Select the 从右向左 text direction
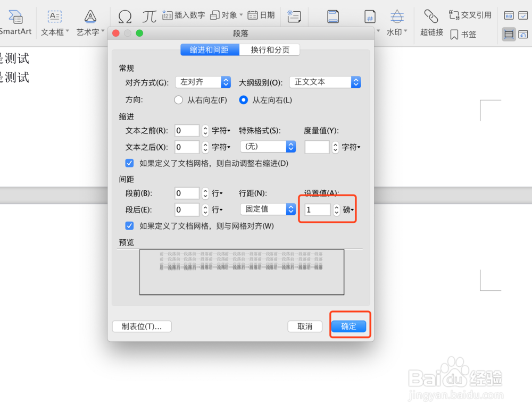 179,99
